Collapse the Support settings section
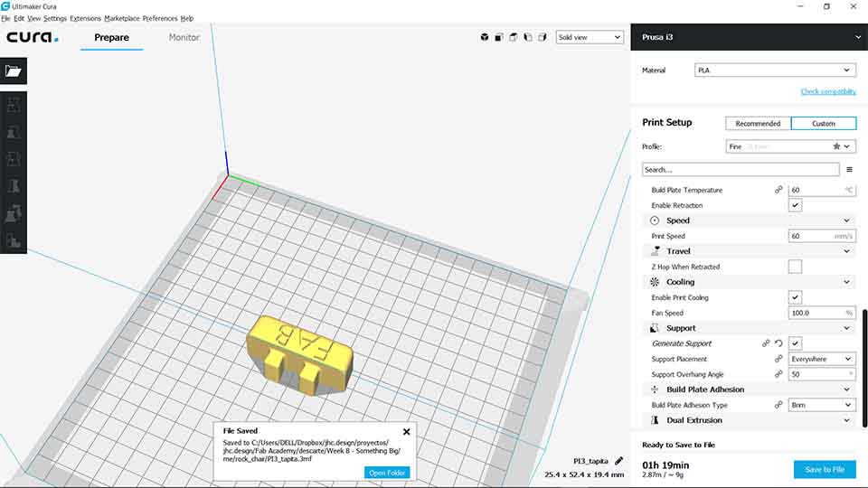The width and height of the screenshot is (868, 488). (749, 328)
